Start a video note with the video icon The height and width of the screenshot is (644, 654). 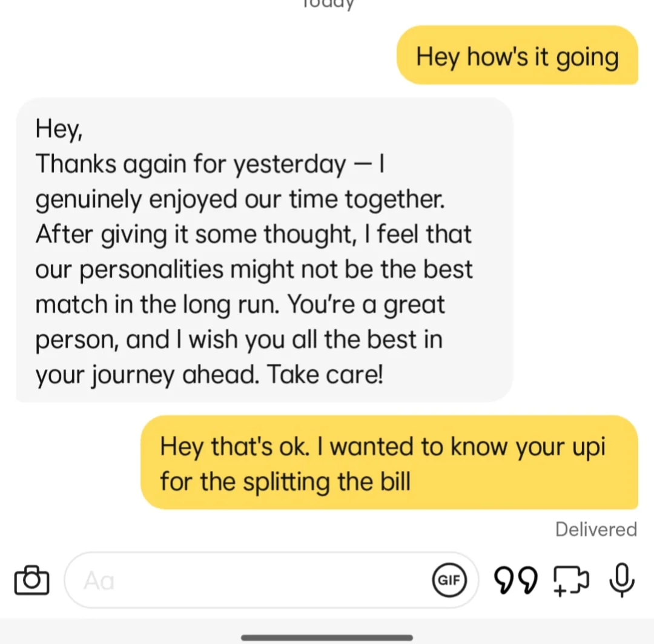click(571, 580)
